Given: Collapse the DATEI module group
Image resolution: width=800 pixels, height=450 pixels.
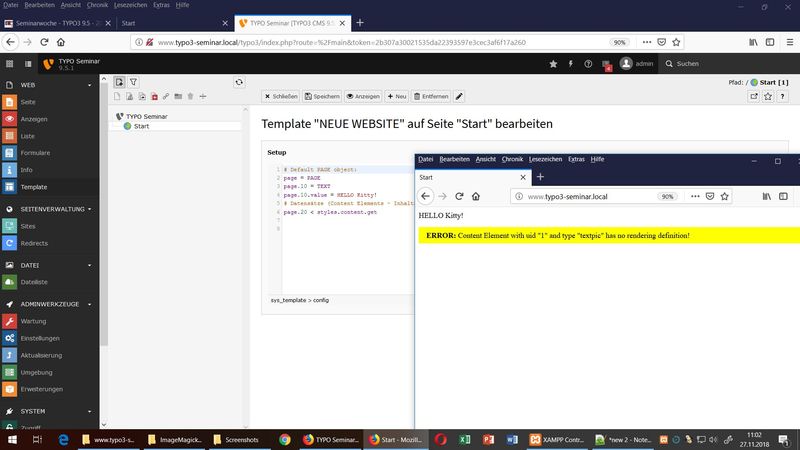Looking at the screenshot, I should coord(89,265).
